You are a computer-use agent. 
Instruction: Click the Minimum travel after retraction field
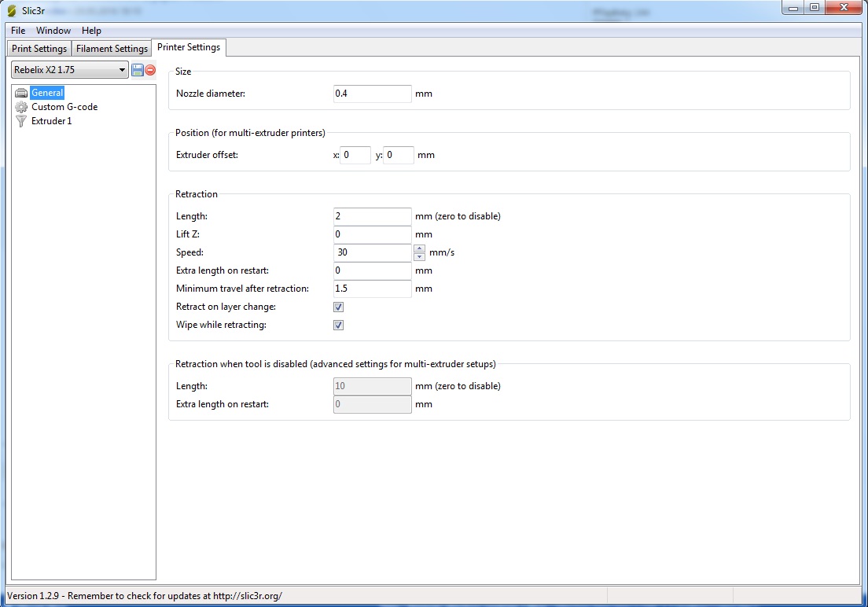click(372, 289)
